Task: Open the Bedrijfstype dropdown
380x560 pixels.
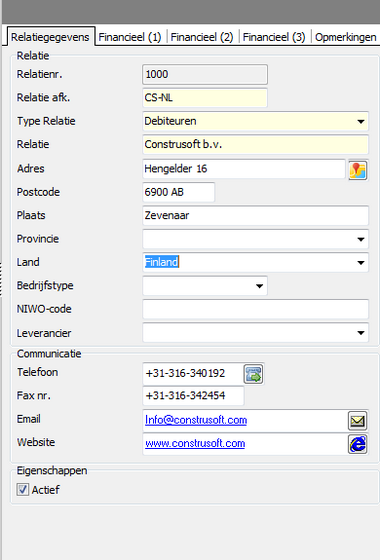Action: [x=259, y=286]
